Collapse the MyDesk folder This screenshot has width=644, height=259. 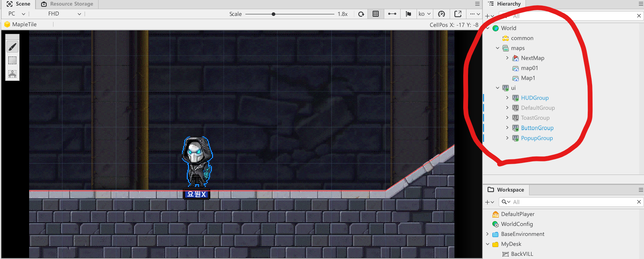[488, 244]
